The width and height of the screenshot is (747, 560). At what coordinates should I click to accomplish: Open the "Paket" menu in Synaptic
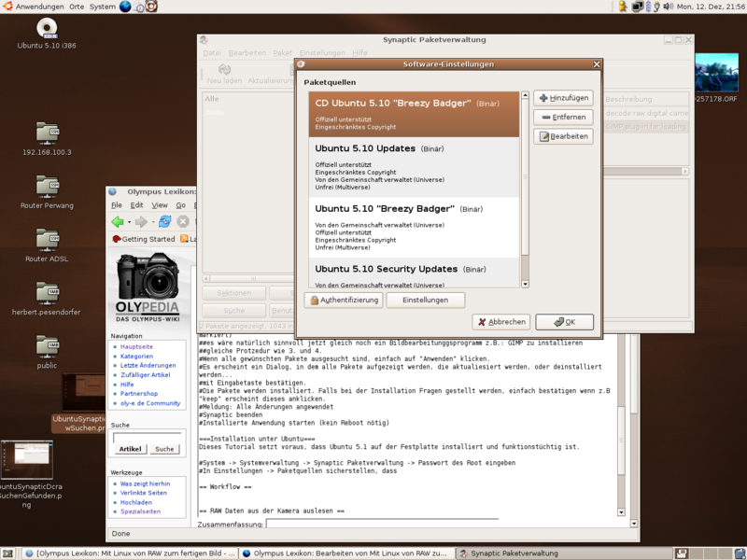click(x=283, y=52)
